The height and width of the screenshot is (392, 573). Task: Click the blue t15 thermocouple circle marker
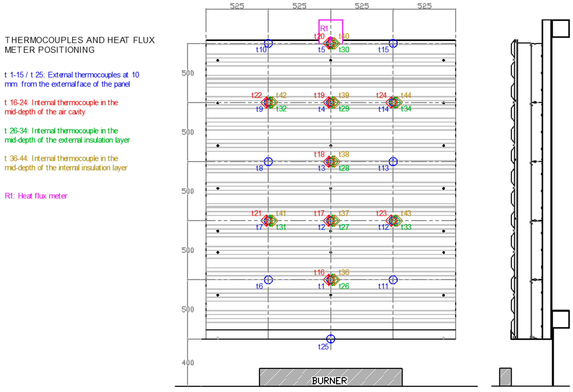tap(393, 43)
